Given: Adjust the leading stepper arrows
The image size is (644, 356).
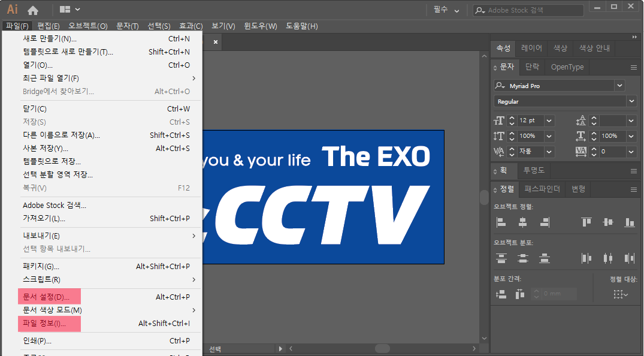Looking at the screenshot, I should (x=594, y=120).
